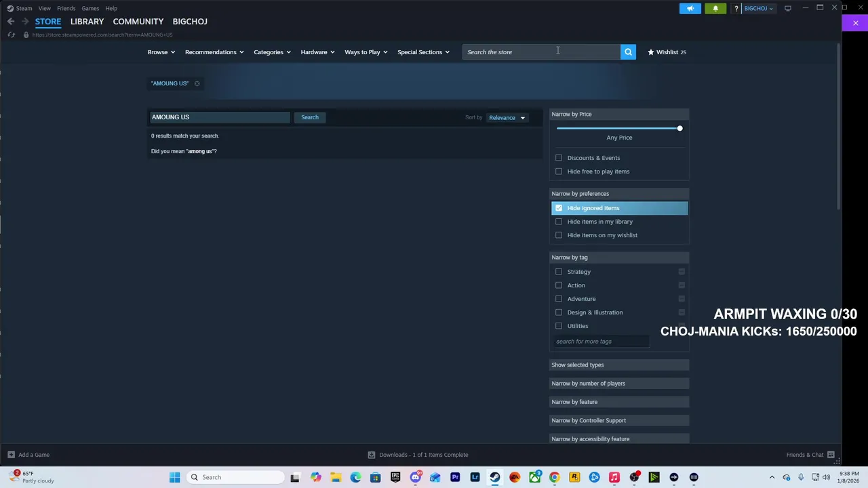868x488 pixels.
Task: Open the Special Sections dropdown
Action: point(423,52)
